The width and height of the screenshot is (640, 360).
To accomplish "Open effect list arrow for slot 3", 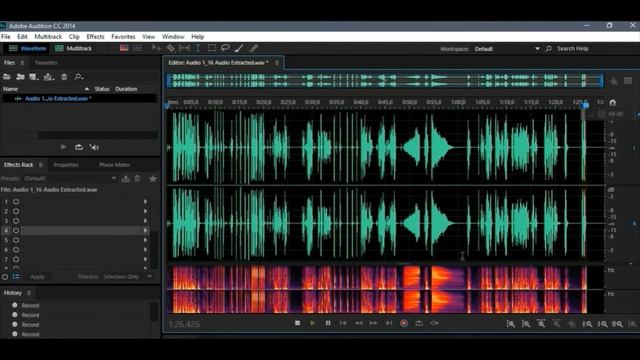I will (145, 221).
